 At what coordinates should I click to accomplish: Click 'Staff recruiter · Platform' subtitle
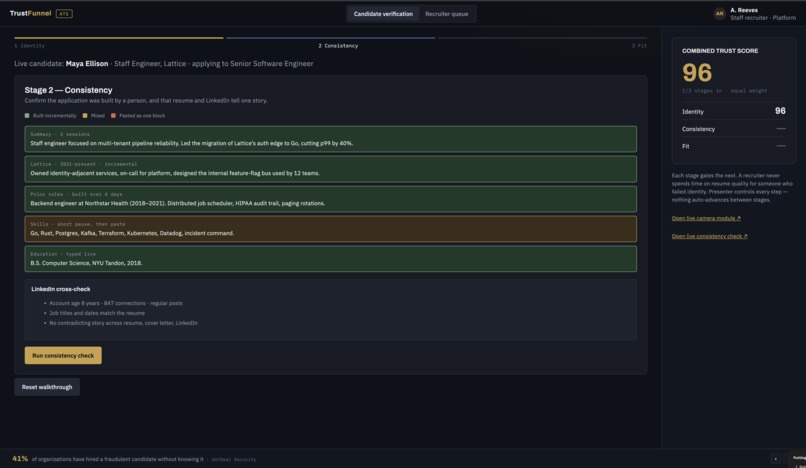click(x=763, y=18)
